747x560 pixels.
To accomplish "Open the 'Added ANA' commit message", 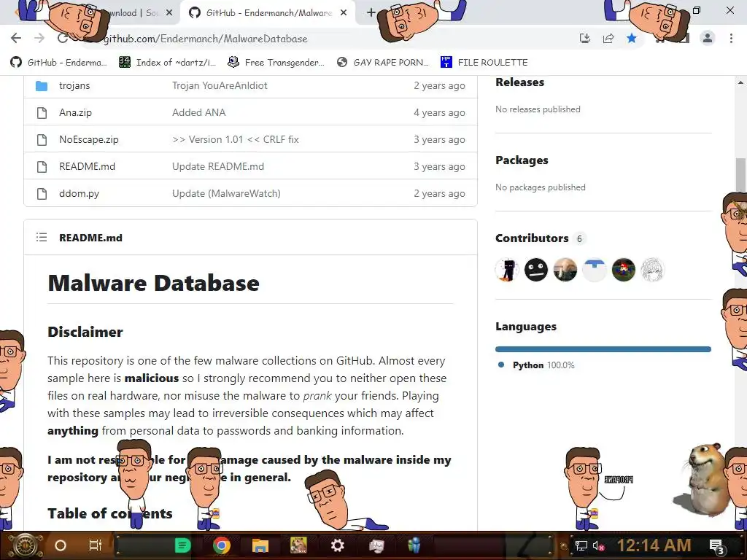I will [x=198, y=113].
